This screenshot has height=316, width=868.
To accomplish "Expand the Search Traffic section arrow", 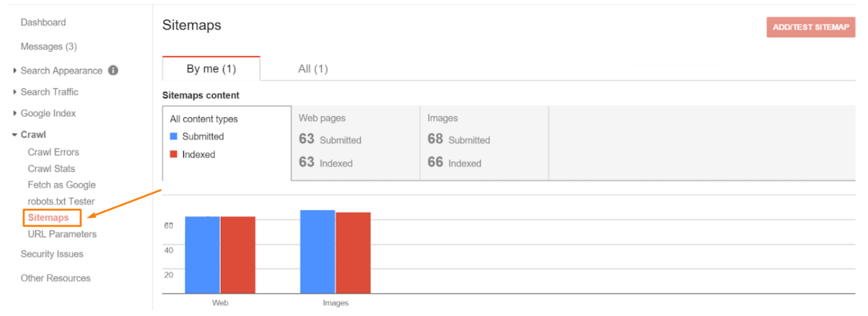I will pyautogui.click(x=15, y=92).
